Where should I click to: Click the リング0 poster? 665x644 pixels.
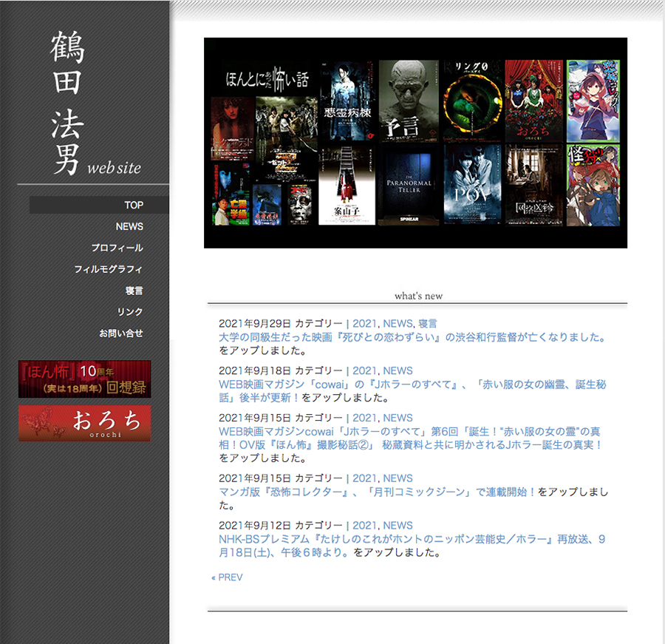click(472, 101)
